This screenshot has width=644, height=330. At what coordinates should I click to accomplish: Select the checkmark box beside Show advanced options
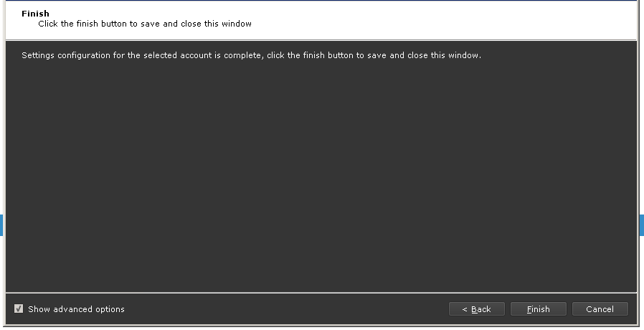pyautogui.click(x=19, y=308)
